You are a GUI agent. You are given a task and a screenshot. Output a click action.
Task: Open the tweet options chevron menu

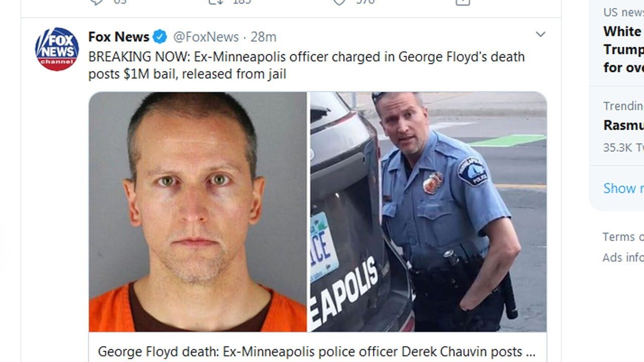click(540, 34)
